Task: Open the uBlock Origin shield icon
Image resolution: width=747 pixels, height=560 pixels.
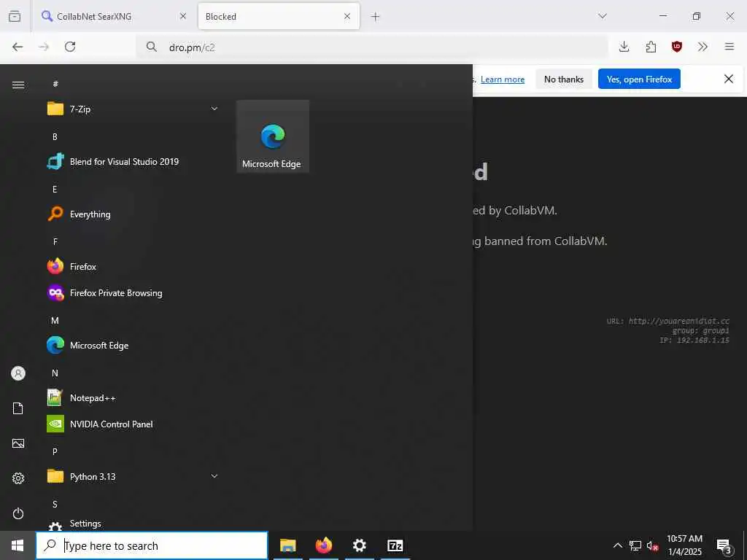Action: (677, 47)
